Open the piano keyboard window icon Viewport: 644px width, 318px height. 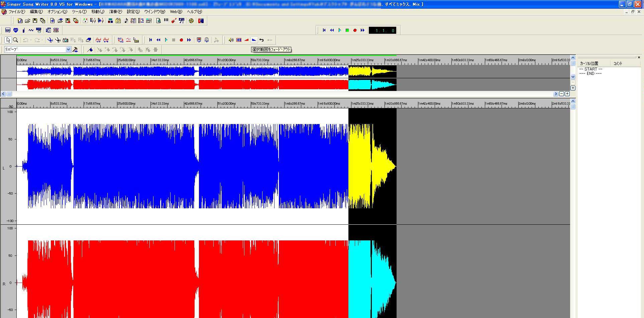pos(166,21)
